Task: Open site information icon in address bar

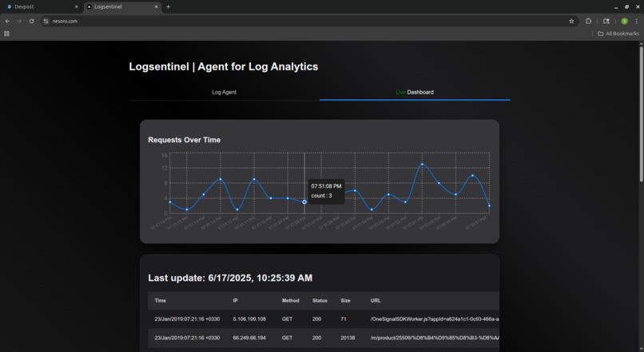Action: coord(46,21)
